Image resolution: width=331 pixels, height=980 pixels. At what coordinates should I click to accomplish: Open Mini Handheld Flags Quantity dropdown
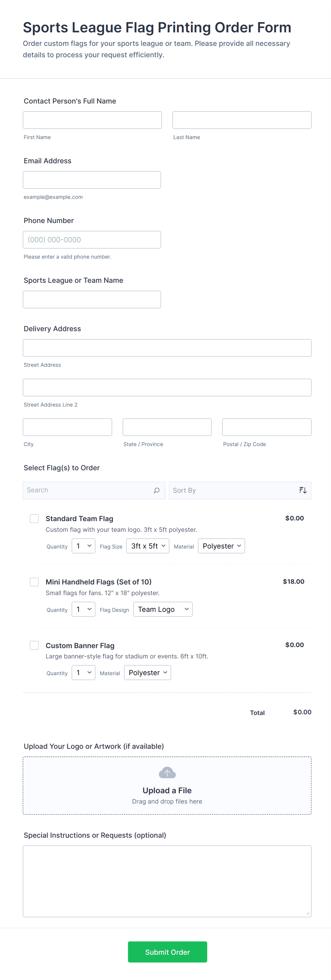83,609
